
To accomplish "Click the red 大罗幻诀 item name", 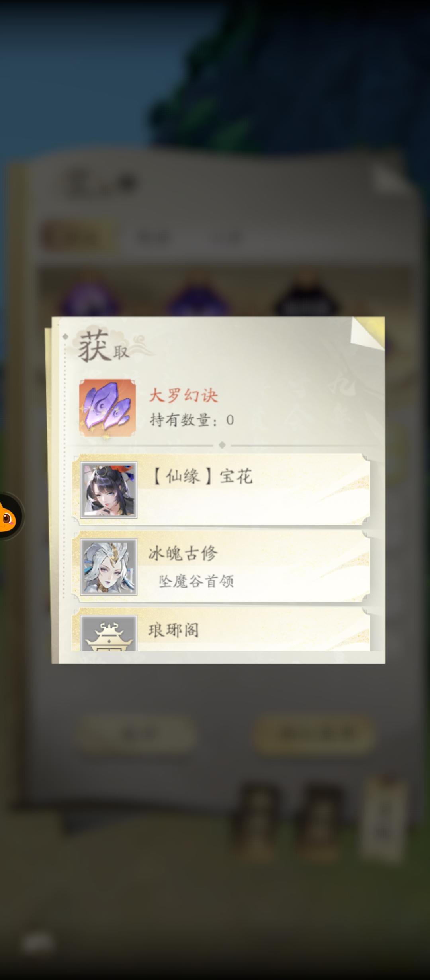I will pos(183,395).
